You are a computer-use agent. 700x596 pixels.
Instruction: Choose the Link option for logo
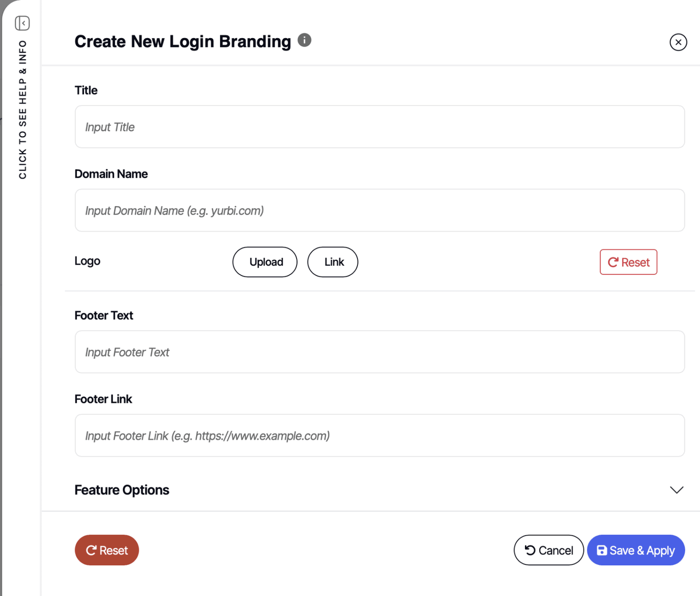333,262
